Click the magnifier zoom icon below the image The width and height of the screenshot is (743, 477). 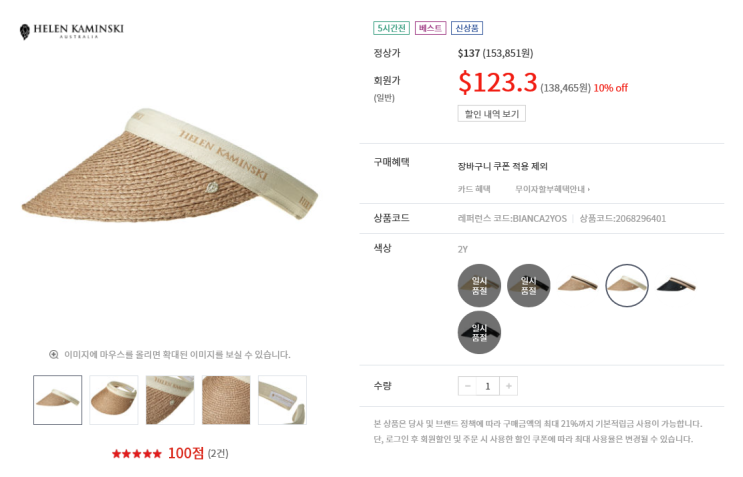coord(54,354)
